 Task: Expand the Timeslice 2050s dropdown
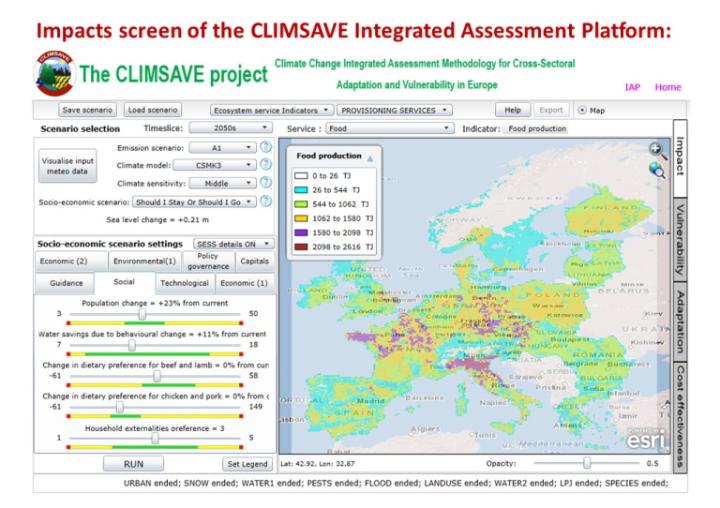click(230, 129)
